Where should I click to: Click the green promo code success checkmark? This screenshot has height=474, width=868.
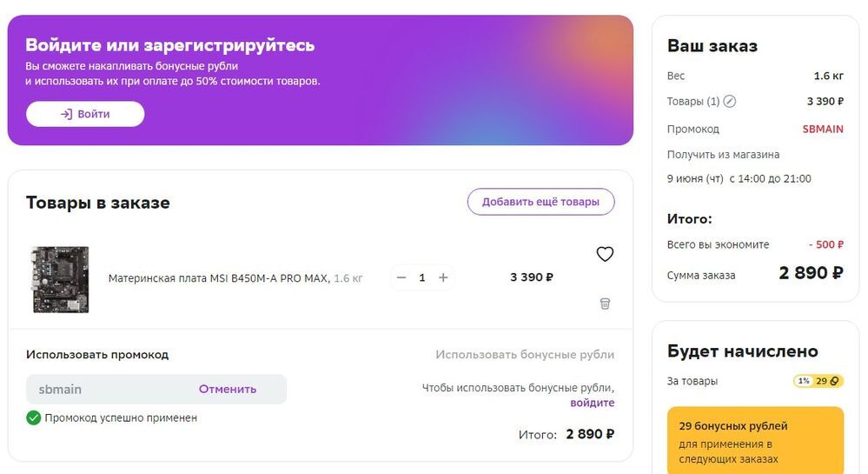(x=34, y=417)
